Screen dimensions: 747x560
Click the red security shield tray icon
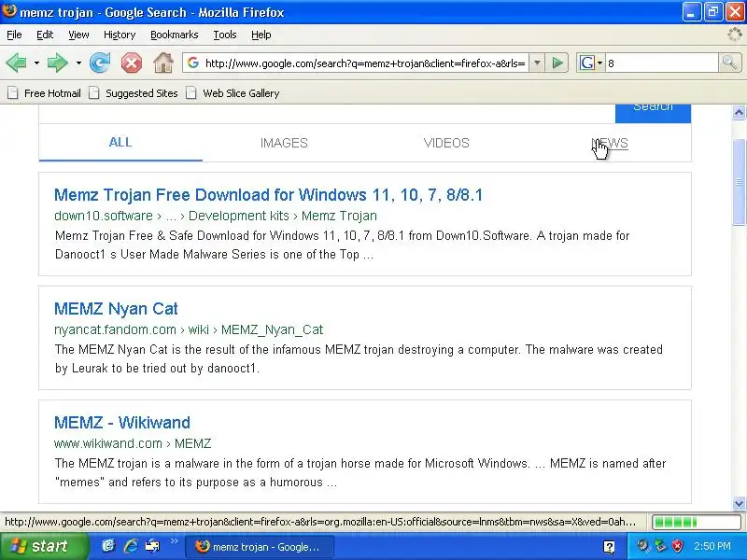677,546
